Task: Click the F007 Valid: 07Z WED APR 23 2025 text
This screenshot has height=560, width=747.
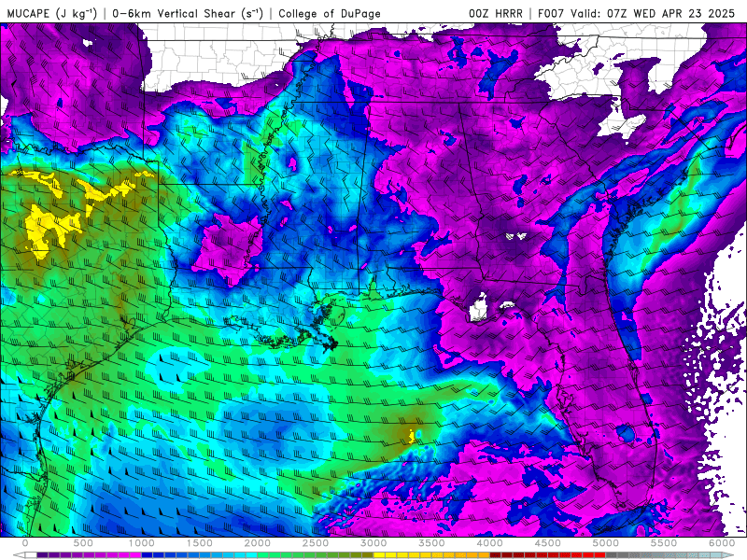Action: (636, 13)
